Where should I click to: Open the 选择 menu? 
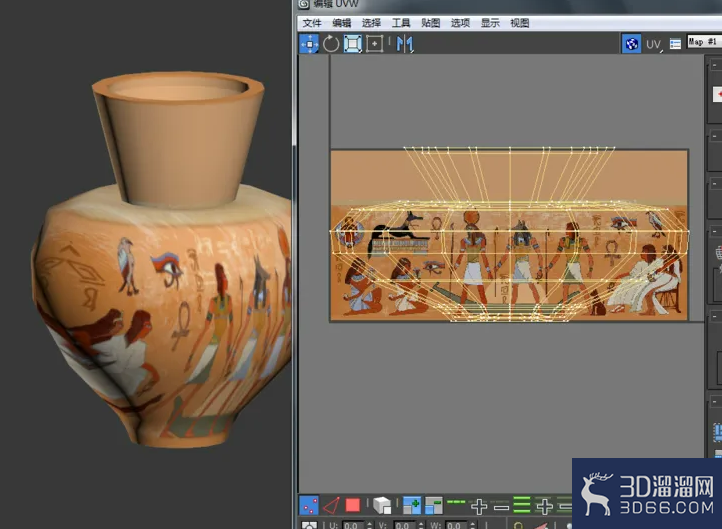(371, 23)
